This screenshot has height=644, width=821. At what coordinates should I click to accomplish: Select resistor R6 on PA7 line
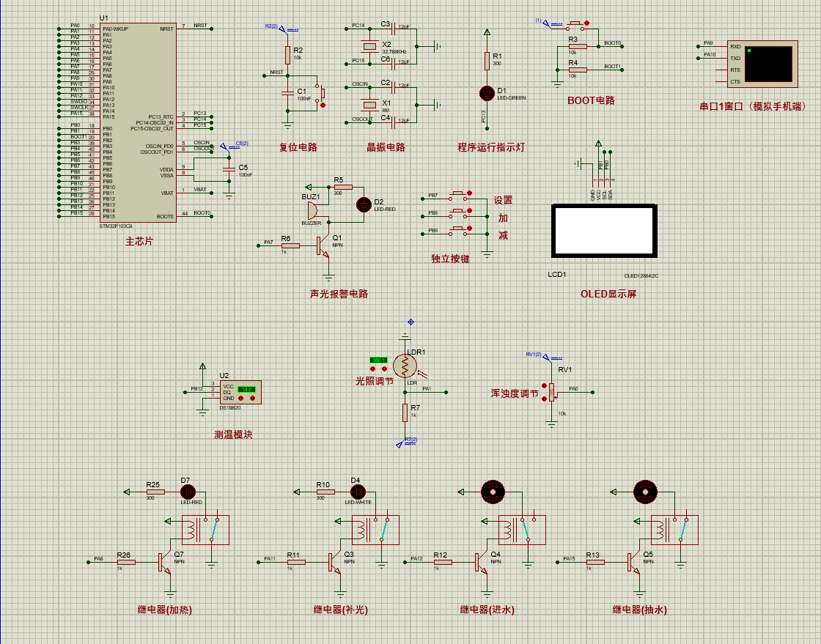(290, 246)
